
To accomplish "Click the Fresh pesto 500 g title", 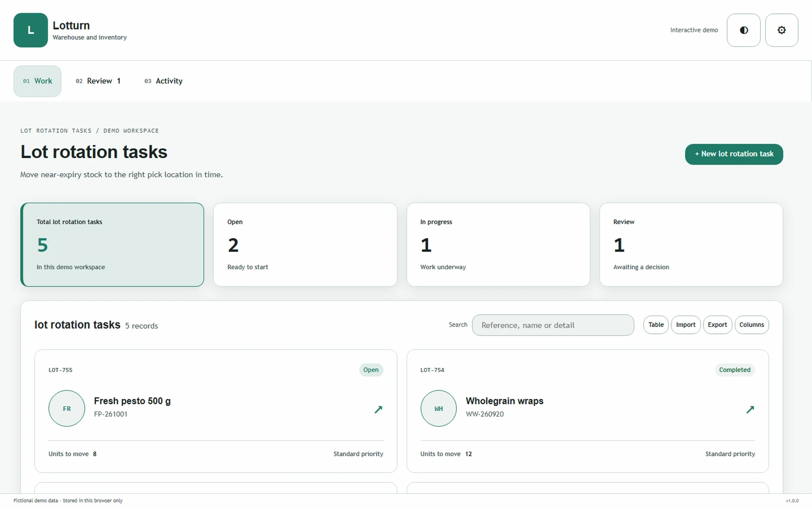I will [x=132, y=401].
